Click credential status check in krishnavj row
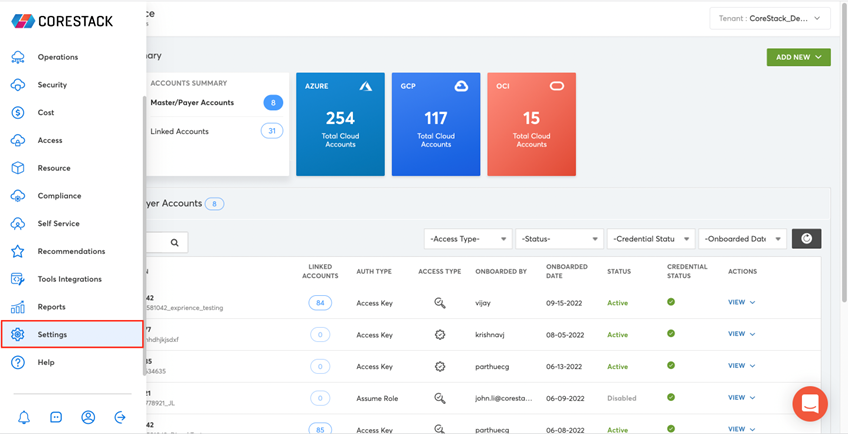The image size is (848, 434). pos(671,333)
